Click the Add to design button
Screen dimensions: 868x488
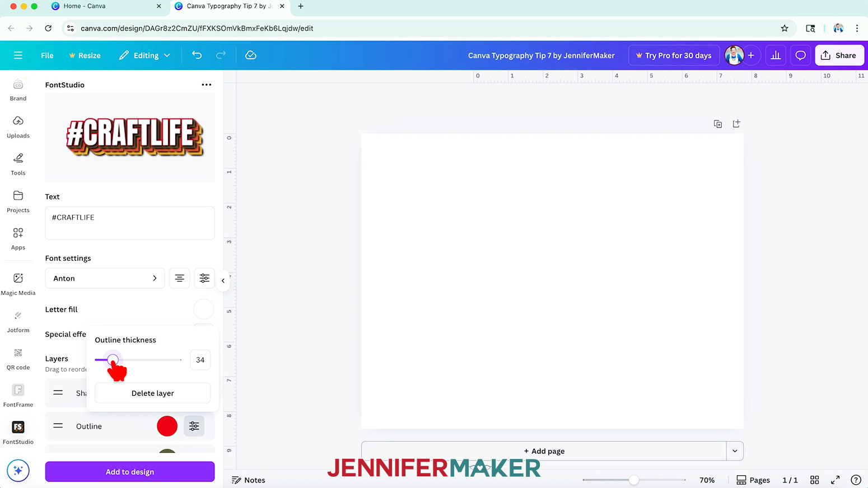pyautogui.click(x=130, y=472)
